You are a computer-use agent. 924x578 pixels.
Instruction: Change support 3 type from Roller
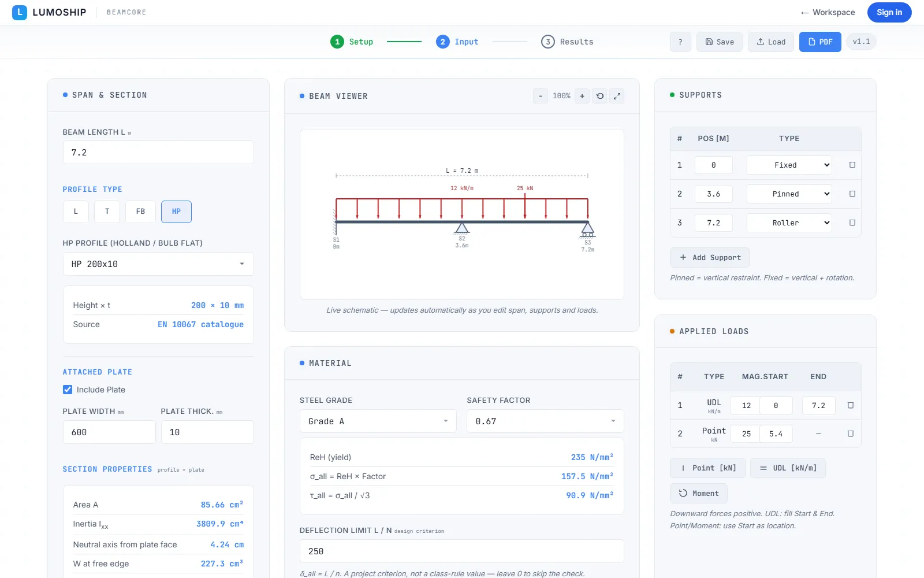pyautogui.click(x=789, y=223)
